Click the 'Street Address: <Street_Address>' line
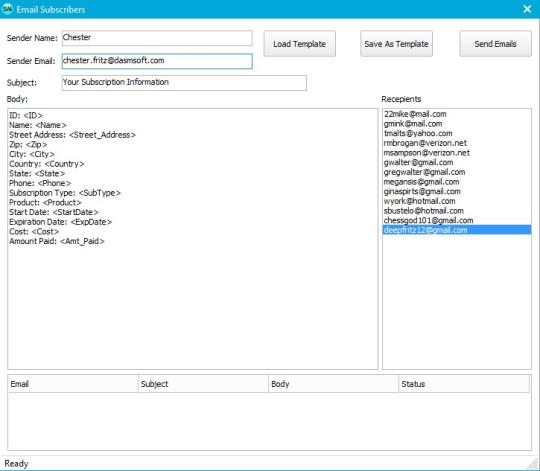This screenshot has height=471, width=540. click(72, 135)
